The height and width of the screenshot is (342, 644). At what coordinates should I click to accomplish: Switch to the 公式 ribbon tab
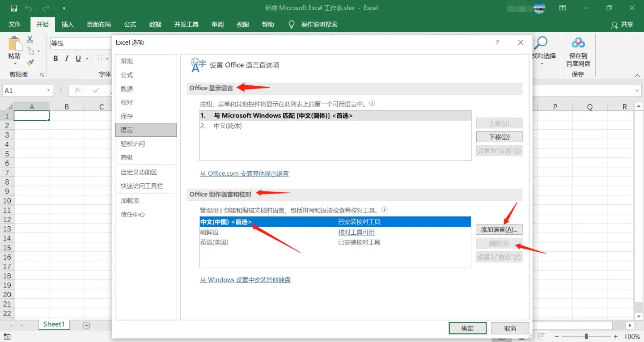(130, 25)
